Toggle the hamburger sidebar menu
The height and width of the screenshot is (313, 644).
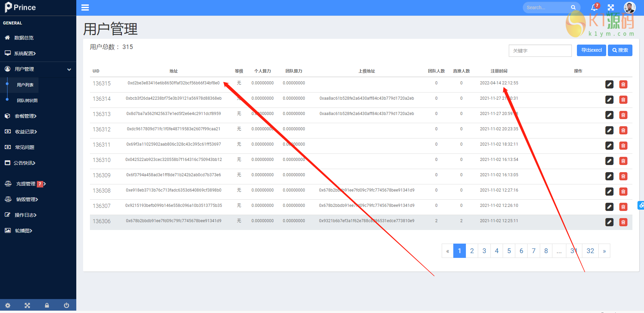point(85,7)
